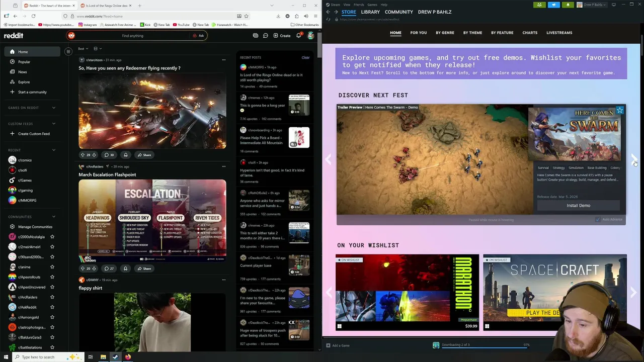Collapse the Recent section
Screen dimensions: 644x362
tap(54, 150)
